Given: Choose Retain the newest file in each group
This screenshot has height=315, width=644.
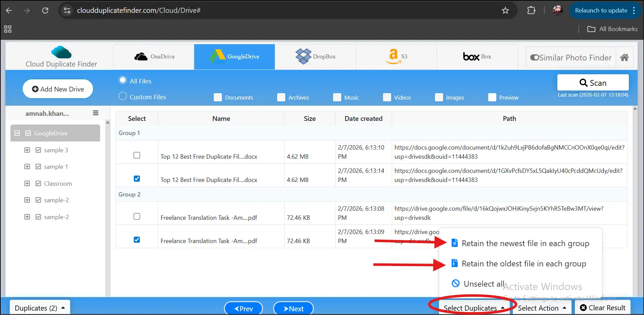Looking at the screenshot, I should tap(525, 243).
